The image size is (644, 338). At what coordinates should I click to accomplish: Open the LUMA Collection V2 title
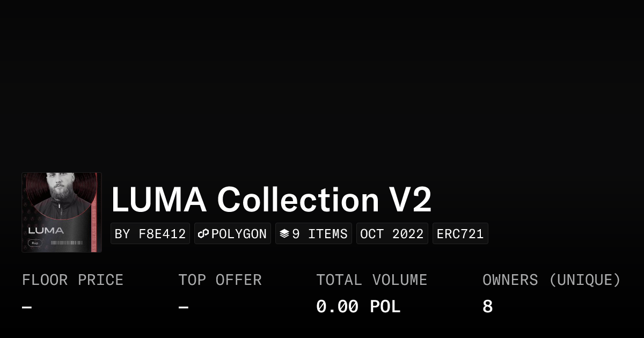(x=271, y=200)
